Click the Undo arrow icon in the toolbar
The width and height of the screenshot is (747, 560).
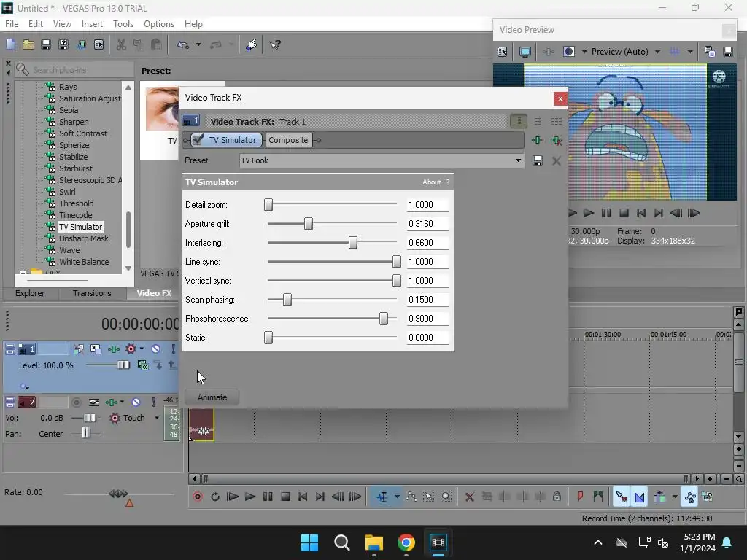click(x=183, y=44)
